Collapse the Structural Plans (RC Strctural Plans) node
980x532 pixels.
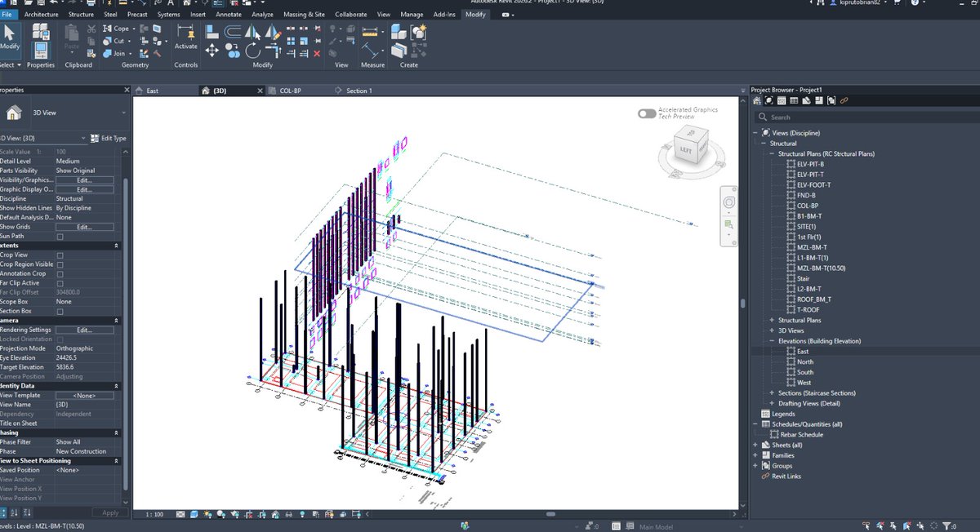click(x=772, y=153)
